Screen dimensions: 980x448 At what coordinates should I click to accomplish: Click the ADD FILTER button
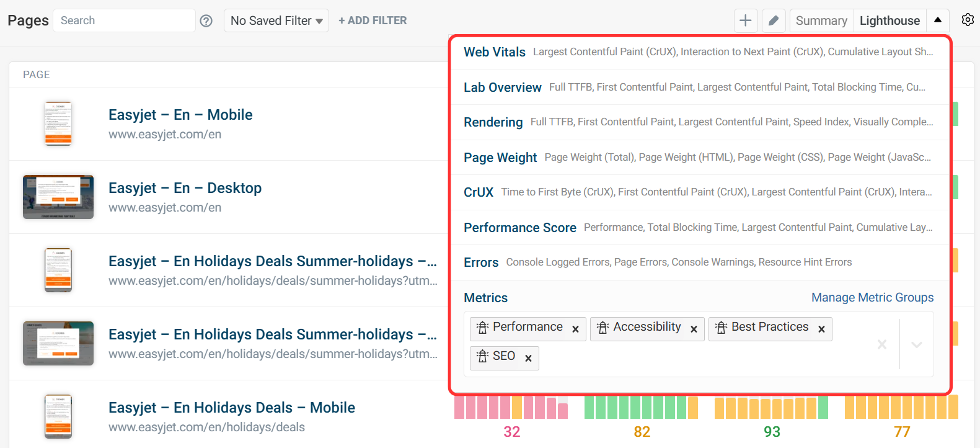[373, 20]
